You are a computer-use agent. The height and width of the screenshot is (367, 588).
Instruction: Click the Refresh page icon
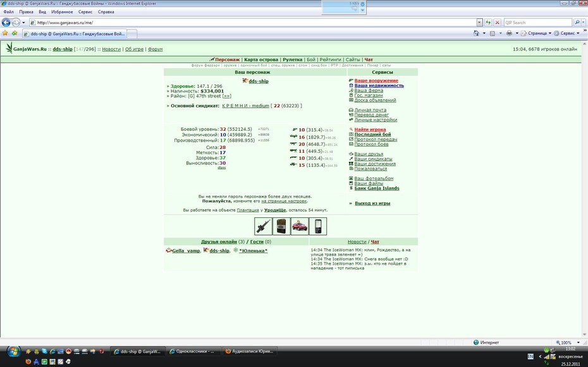[488, 23]
